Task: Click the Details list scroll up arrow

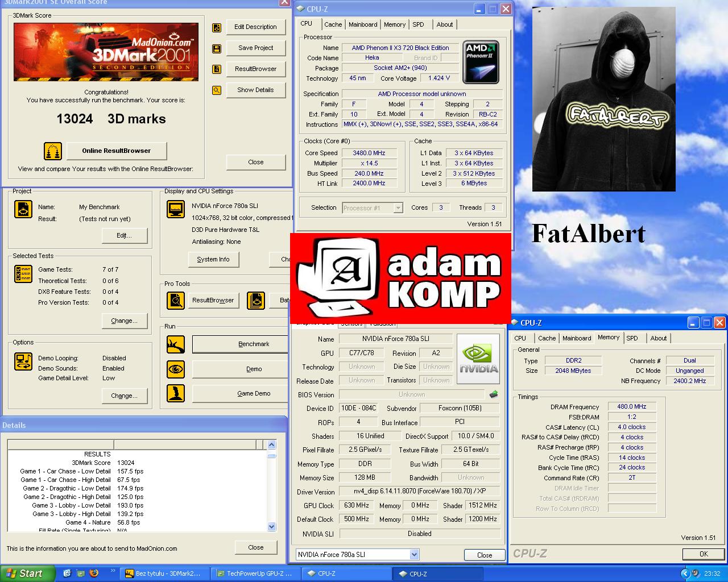Action: pyautogui.click(x=271, y=445)
